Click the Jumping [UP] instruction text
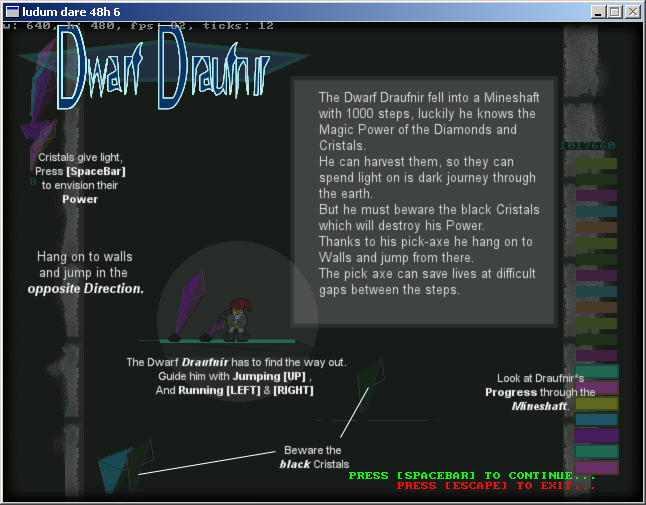This screenshot has width=646, height=505. [x=270, y=376]
